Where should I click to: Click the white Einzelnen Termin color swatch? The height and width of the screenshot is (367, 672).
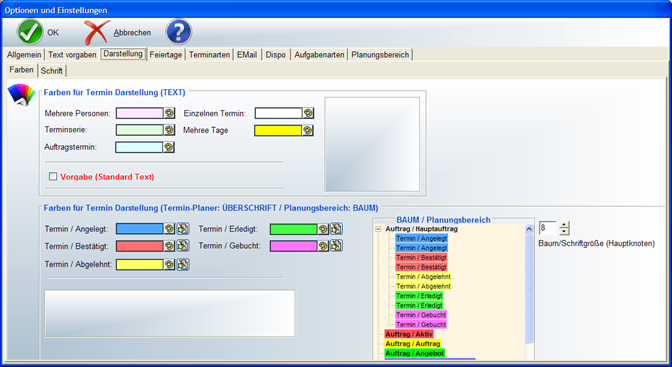279,113
